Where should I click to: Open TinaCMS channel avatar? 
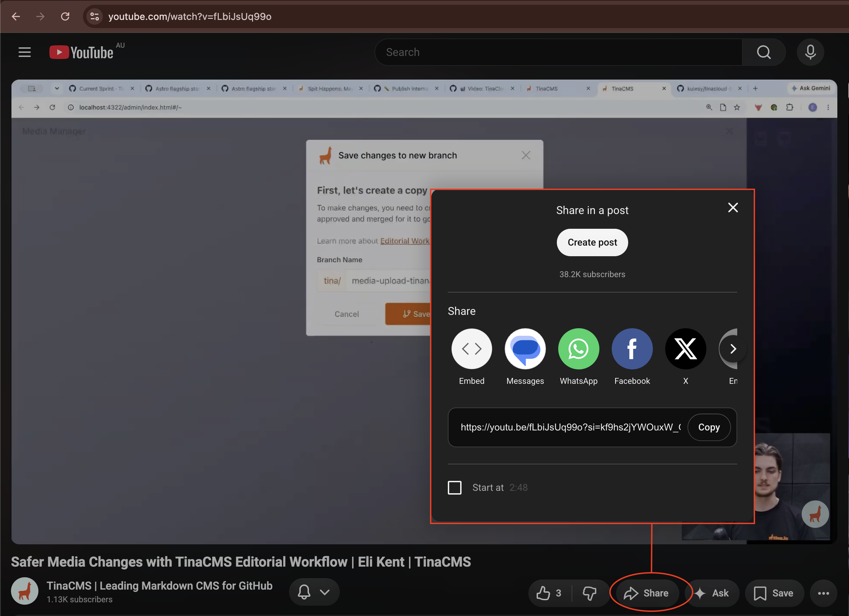tap(25, 591)
